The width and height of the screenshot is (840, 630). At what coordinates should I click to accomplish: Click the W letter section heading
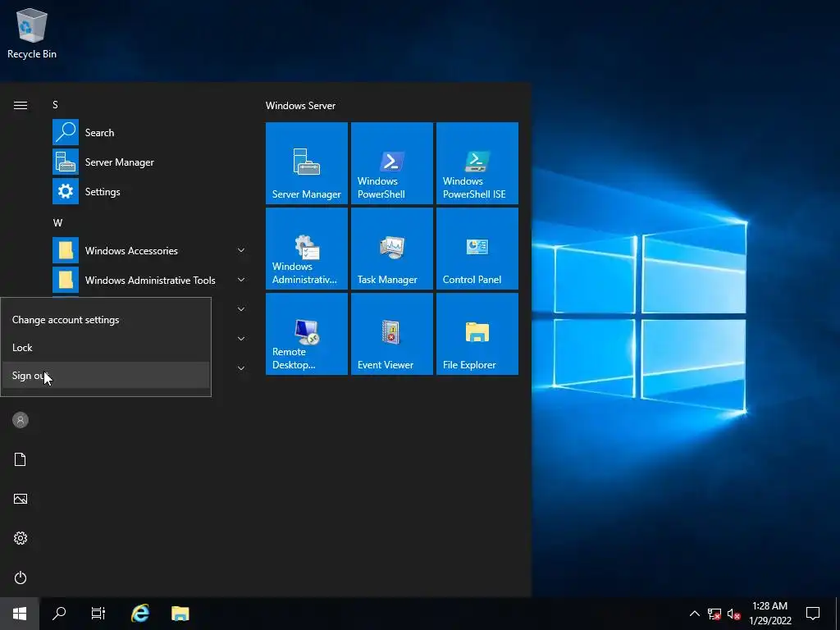pos(58,223)
